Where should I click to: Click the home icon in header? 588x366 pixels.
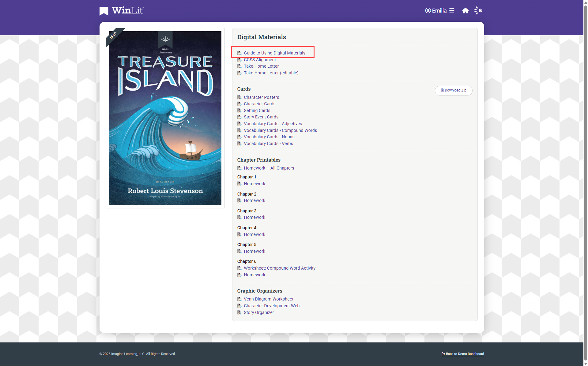(465, 11)
